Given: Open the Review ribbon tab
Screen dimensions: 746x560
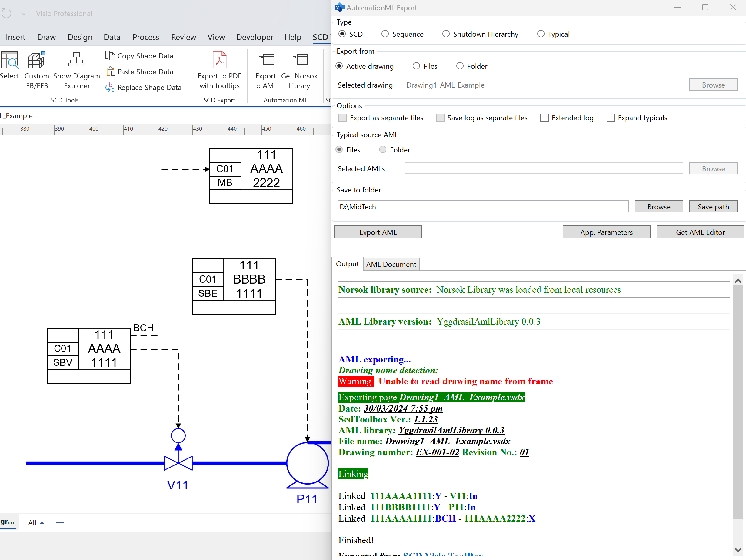Looking at the screenshot, I should (x=183, y=37).
